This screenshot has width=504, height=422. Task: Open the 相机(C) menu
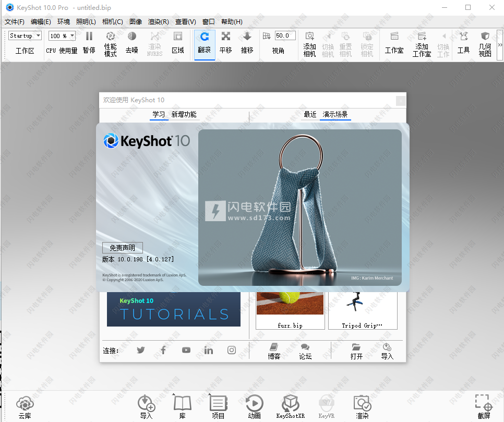113,22
